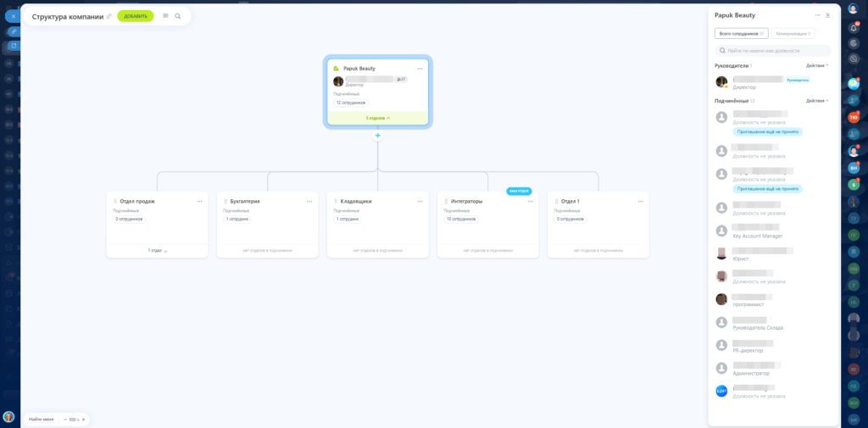
Task: Click 1 сотрудник on Бухгалтерия card
Action: pos(237,220)
